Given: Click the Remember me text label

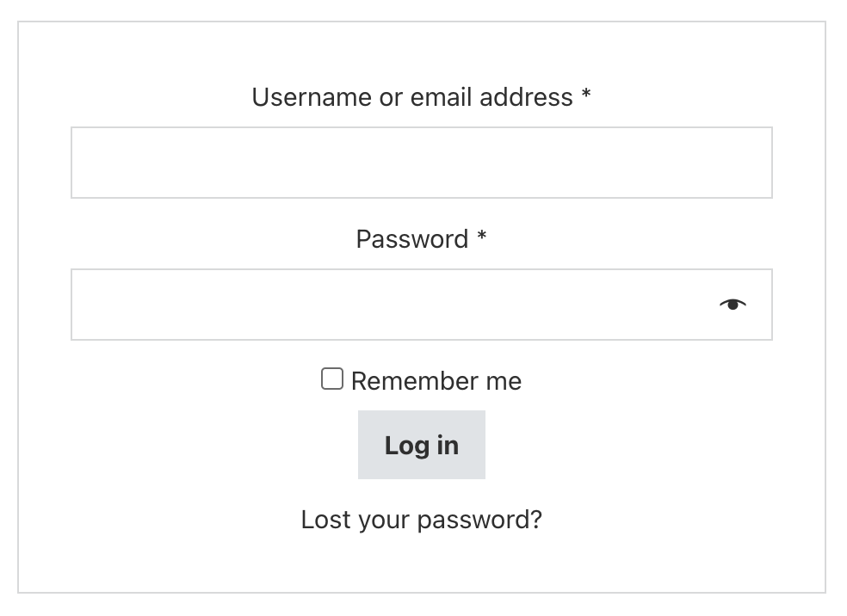Looking at the screenshot, I should click(x=436, y=381).
